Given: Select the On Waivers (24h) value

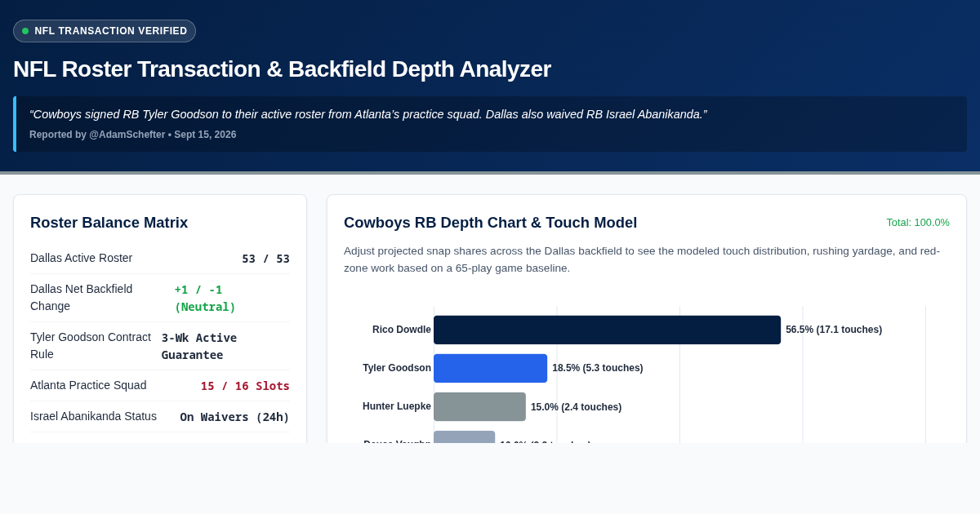Looking at the screenshot, I should 234,417.
